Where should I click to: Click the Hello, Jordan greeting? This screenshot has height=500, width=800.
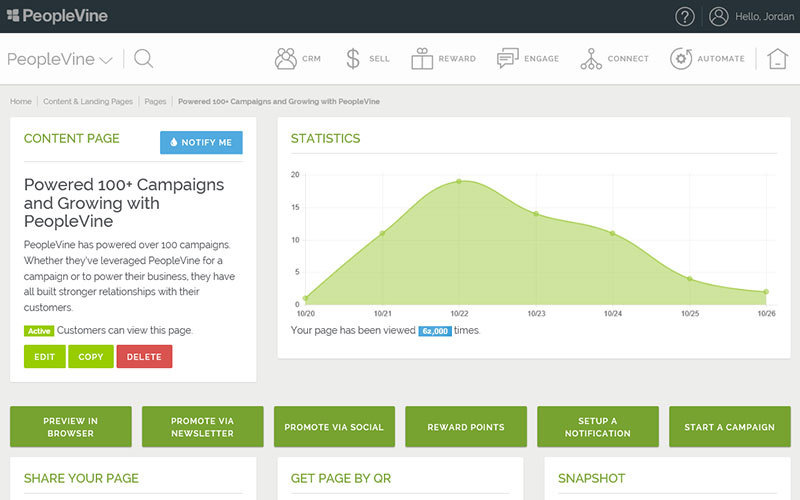764,17
